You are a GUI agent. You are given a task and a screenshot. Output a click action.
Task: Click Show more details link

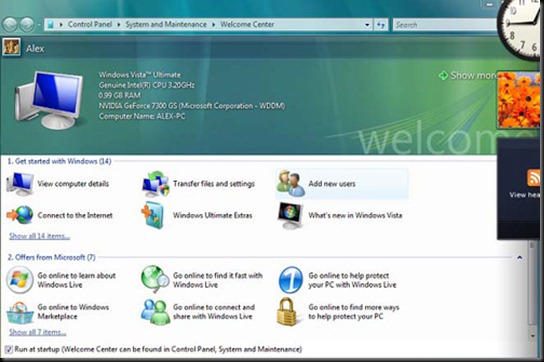tap(473, 75)
